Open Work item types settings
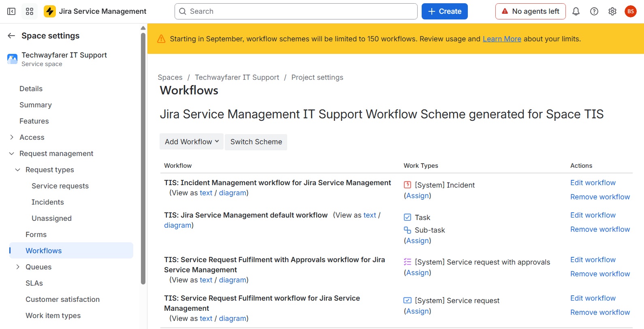 coord(53,316)
